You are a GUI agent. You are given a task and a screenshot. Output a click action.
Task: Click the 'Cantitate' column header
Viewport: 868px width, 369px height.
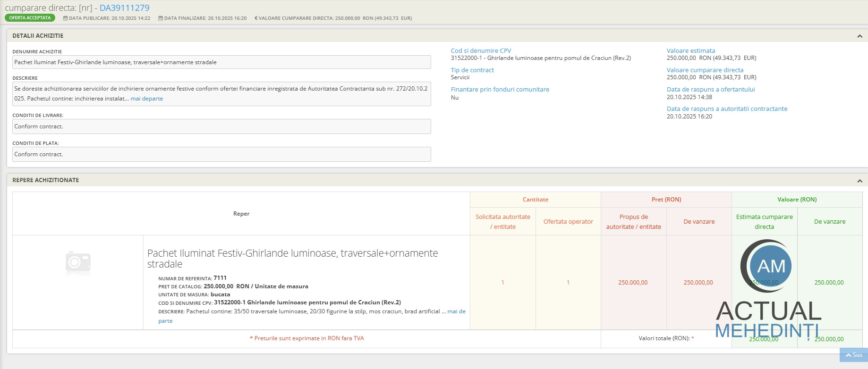tap(535, 200)
